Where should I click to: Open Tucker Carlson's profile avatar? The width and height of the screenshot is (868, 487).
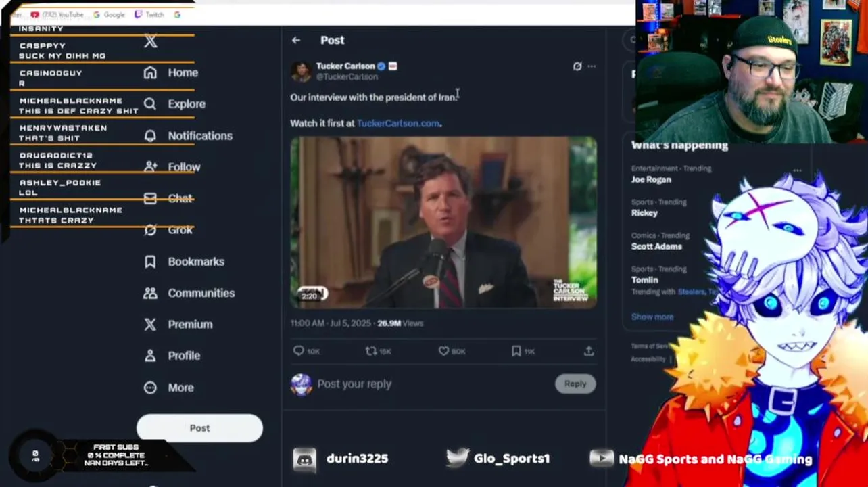point(301,71)
